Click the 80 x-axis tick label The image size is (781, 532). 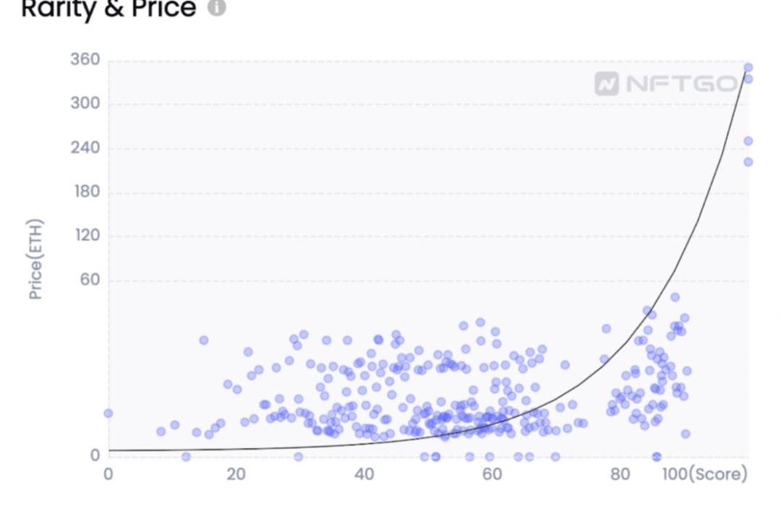click(x=620, y=474)
